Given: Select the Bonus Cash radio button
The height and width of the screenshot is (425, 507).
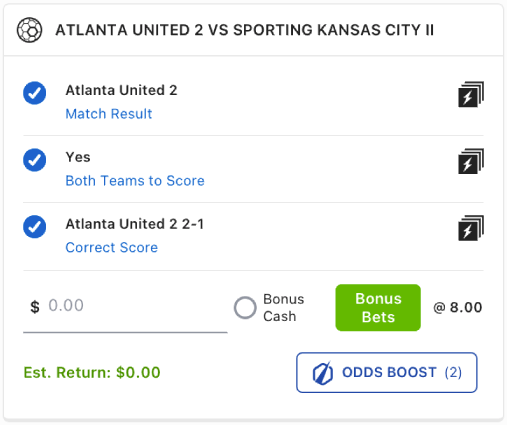Looking at the screenshot, I should tap(245, 307).
